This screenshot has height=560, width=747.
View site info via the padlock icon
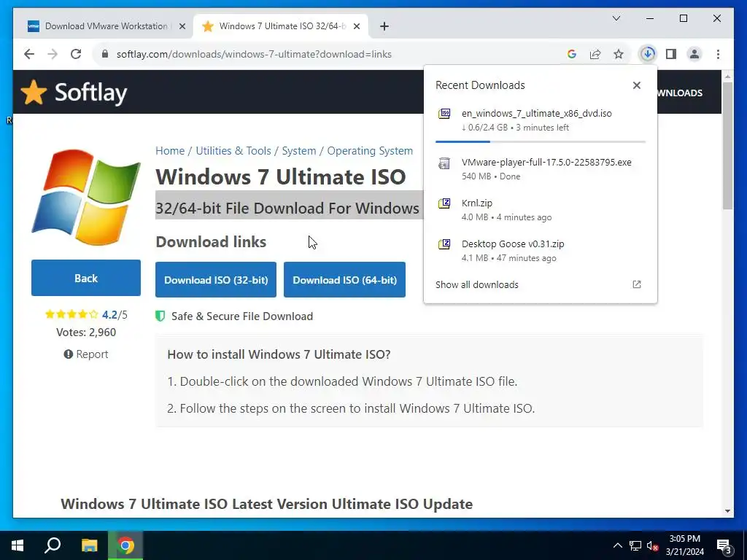coord(105,54)
